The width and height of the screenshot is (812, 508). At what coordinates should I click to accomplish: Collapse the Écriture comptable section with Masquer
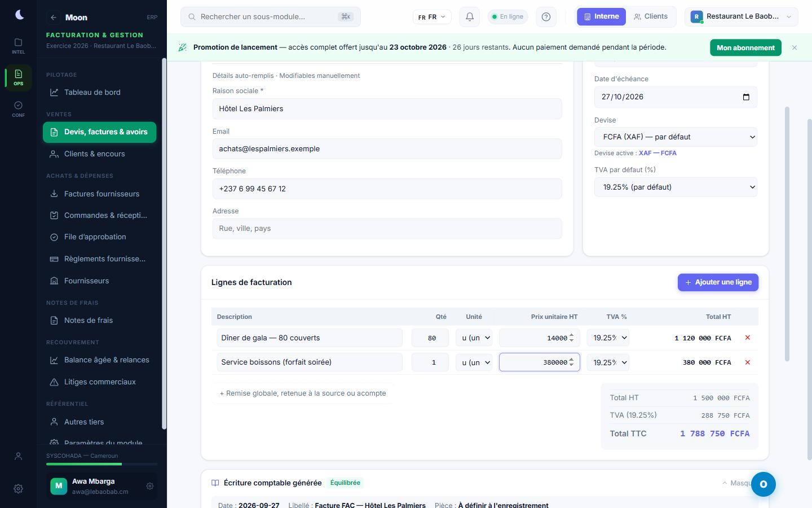tap(737, 483)
